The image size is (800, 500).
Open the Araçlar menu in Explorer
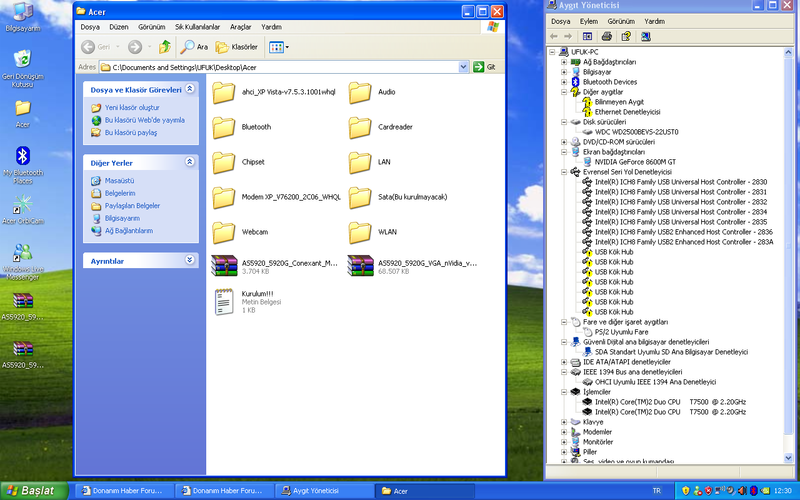point(240,27)
